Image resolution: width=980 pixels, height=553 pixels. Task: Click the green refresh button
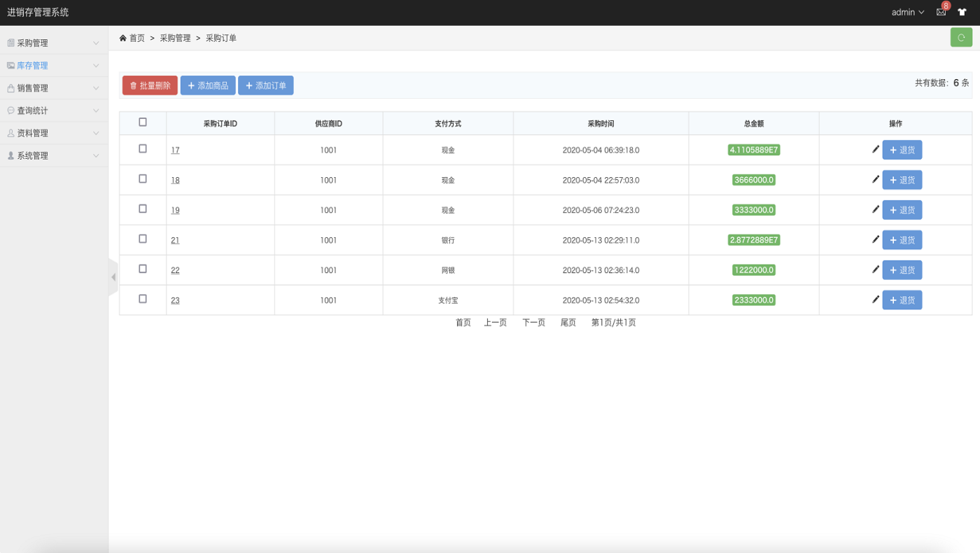961,37
